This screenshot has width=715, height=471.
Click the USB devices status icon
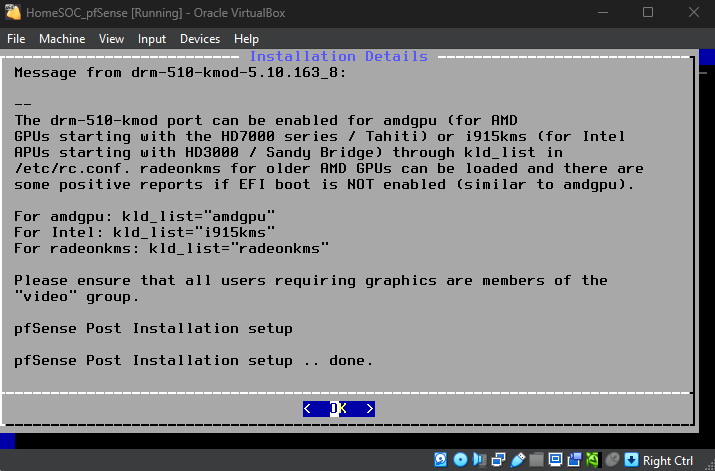coord(517,460)
